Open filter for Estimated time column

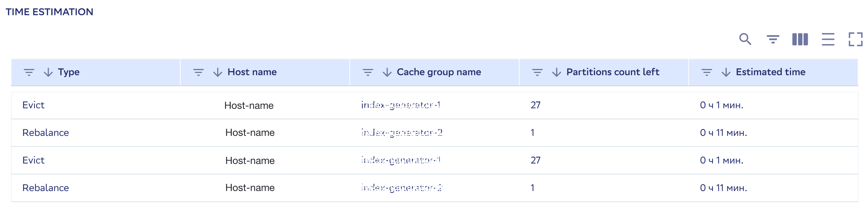[707, 72]
